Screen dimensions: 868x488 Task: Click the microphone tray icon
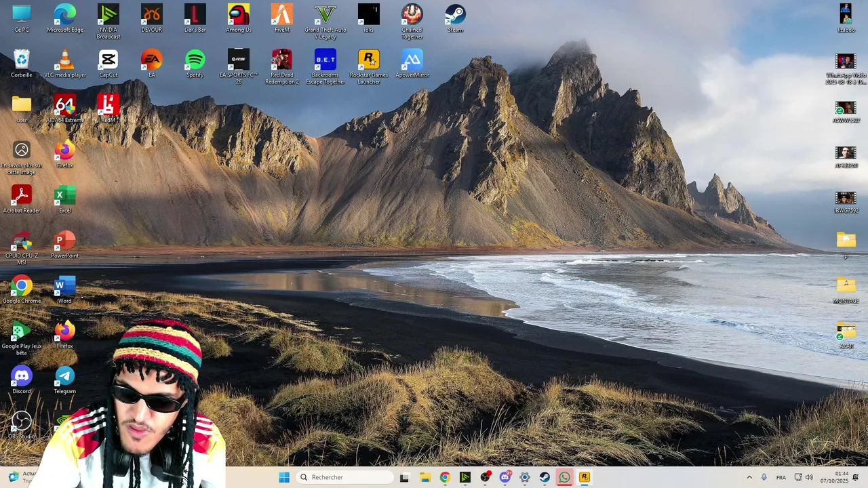764,477
